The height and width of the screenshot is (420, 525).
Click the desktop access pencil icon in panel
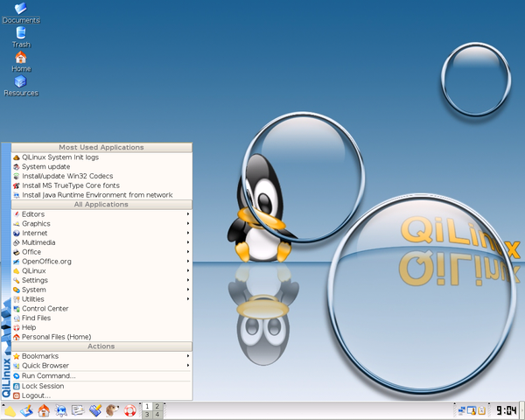(x=27, y=410)
